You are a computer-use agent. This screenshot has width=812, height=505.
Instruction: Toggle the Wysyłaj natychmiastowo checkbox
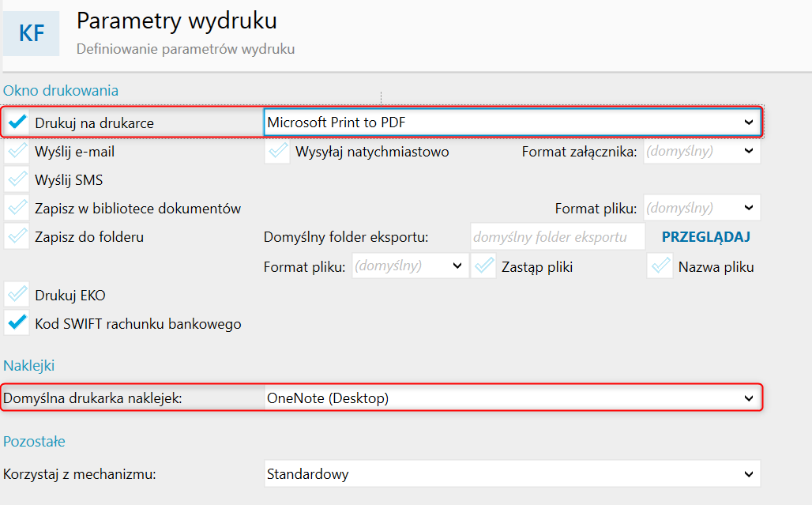277,151
